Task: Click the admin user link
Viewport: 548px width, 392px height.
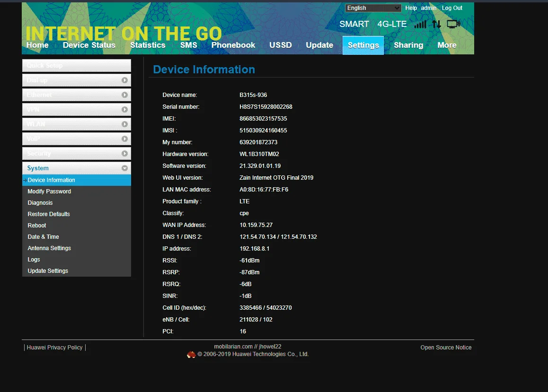Action: 428,8
